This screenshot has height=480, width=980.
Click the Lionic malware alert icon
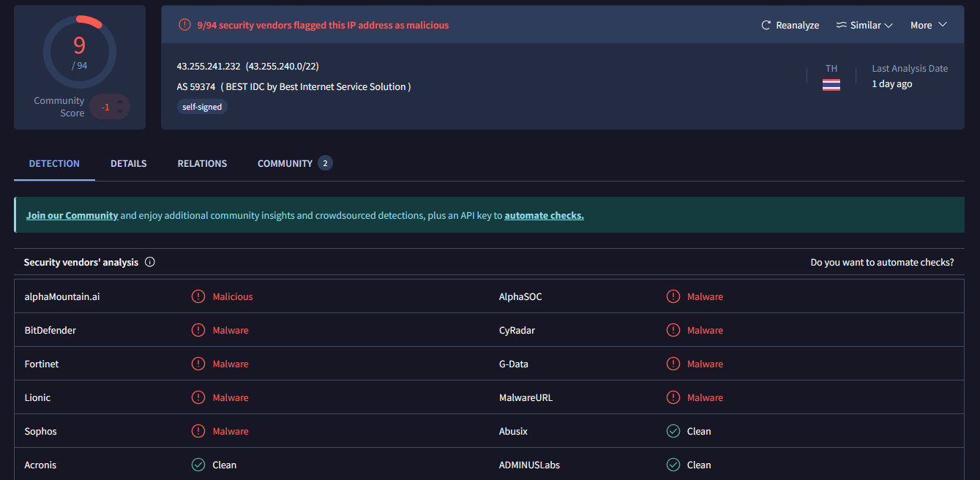click(x=198, y=397)
